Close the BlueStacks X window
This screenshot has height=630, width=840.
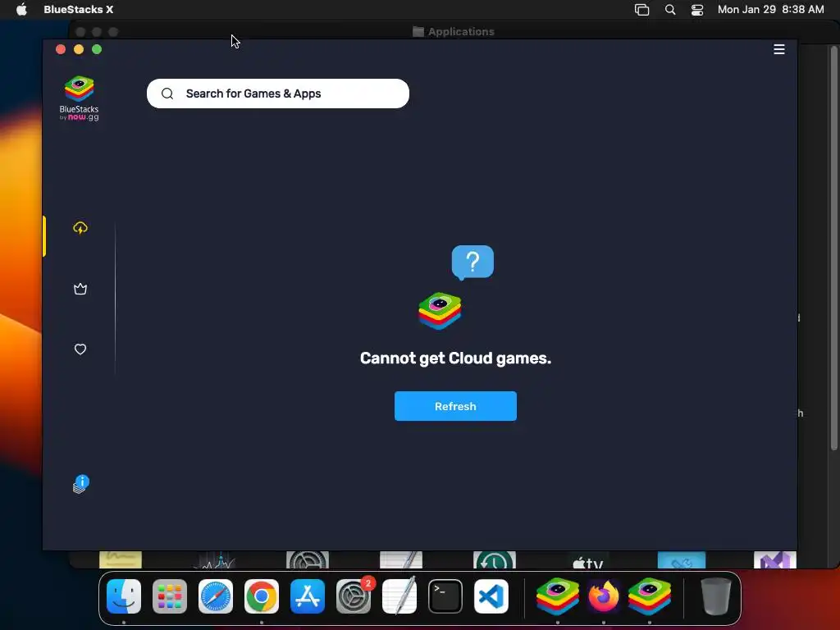coord(61,49)
